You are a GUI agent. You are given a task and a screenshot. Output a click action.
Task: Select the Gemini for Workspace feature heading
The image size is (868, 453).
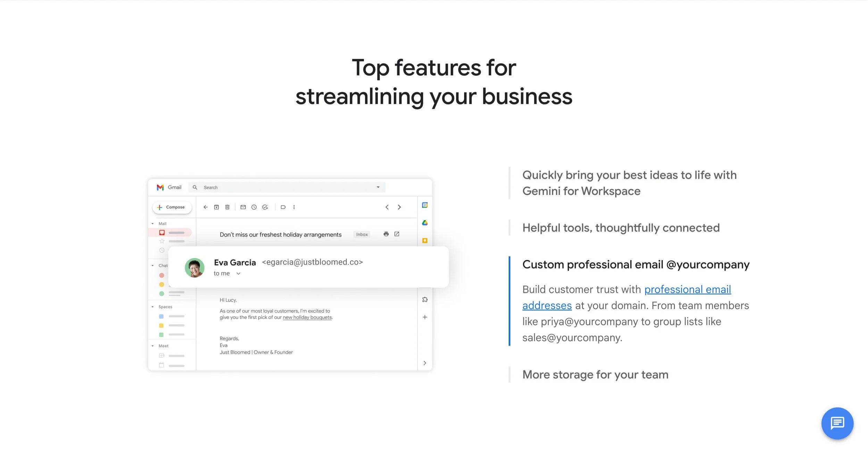629,183
